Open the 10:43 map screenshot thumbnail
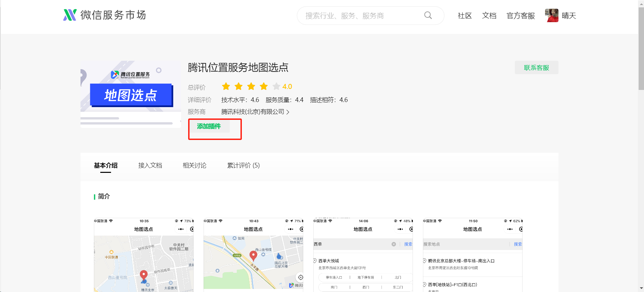The width and height of the screenshot is (644, 292). coord(254,255)
